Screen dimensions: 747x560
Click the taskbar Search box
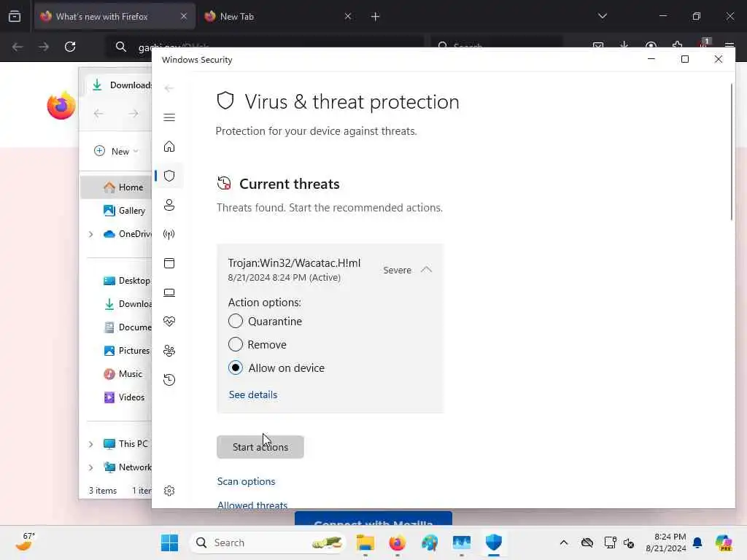tap(267, 542)
